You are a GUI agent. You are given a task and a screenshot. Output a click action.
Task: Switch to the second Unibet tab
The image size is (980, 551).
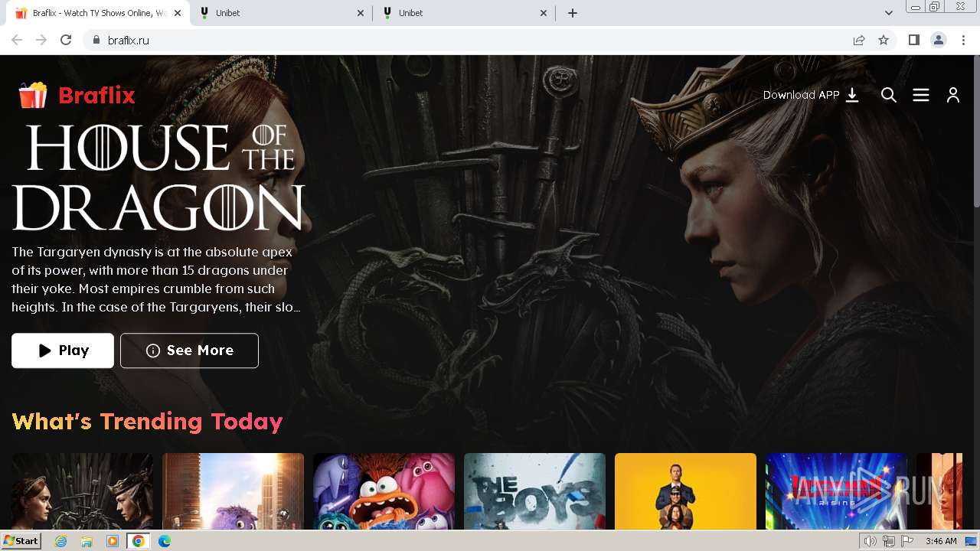[x=465, y=13]
